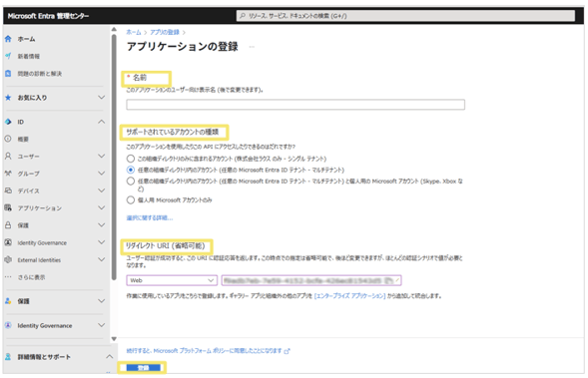Click the Protection lock icon under ID
The height and width of the screenshot is (378, 588).
(8, 224)
